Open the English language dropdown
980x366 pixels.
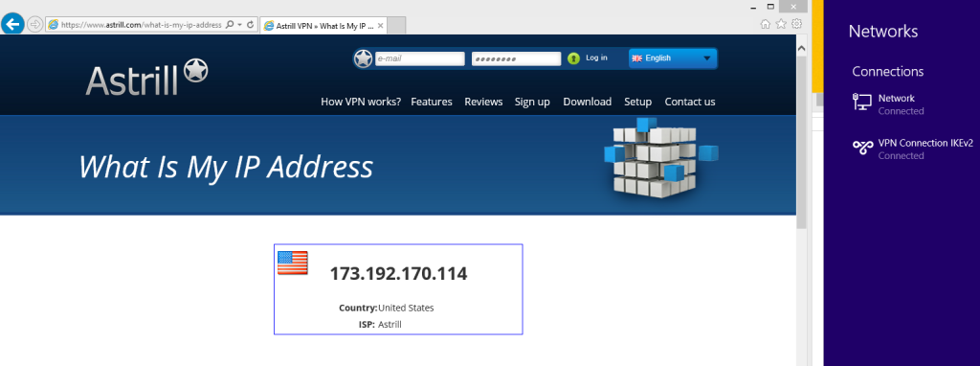pos(673,58)
